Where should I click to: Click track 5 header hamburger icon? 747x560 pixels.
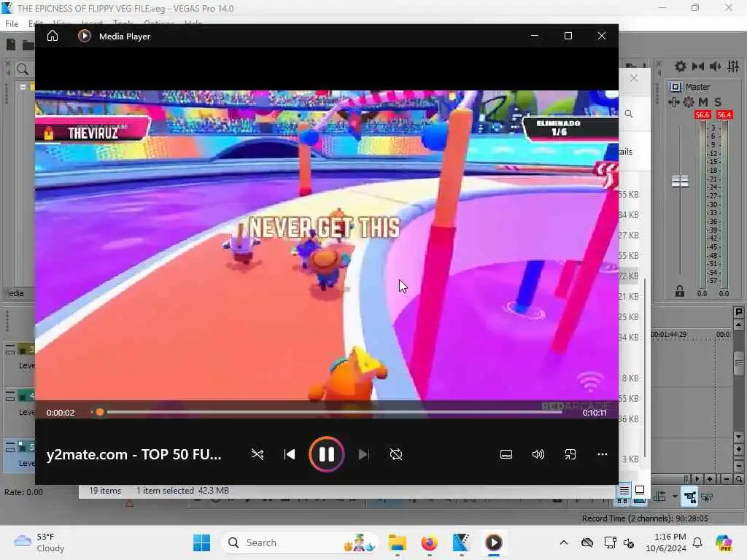[10, 447]
